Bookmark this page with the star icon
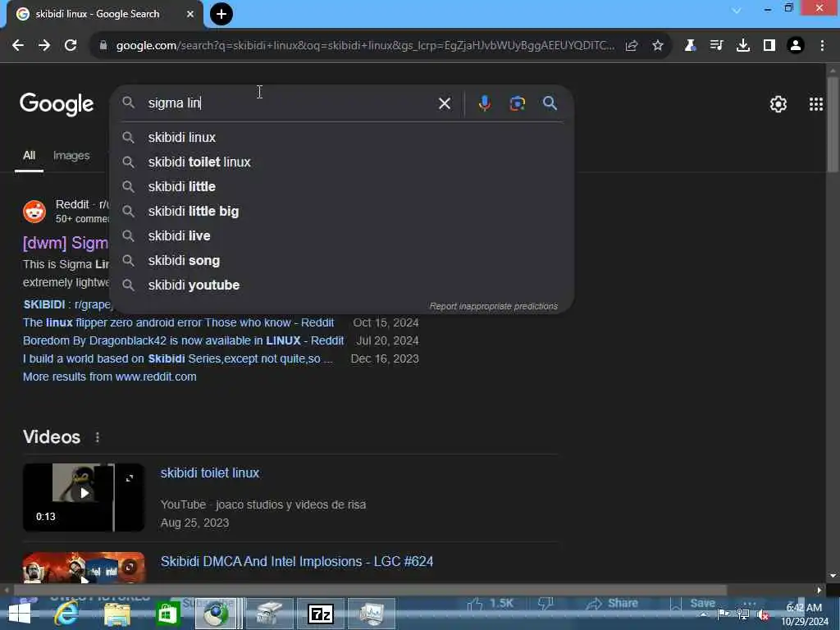The image size is (840, 630). (x=658, y=46)
